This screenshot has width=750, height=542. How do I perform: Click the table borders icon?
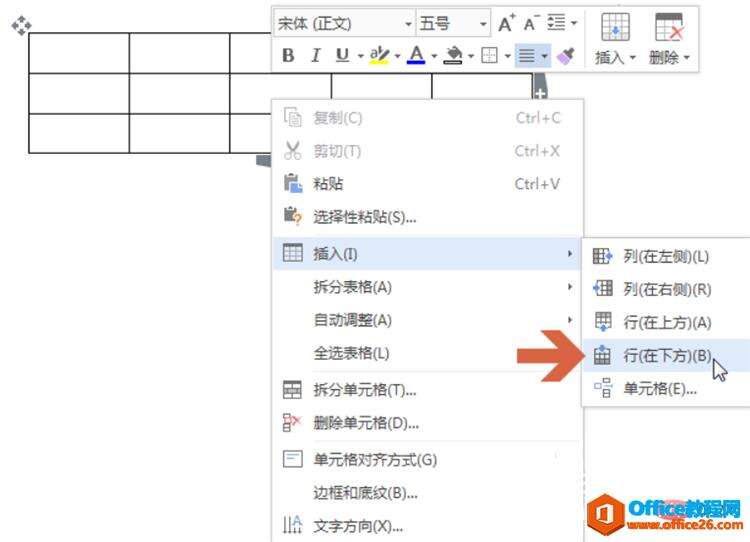(489, 55)
